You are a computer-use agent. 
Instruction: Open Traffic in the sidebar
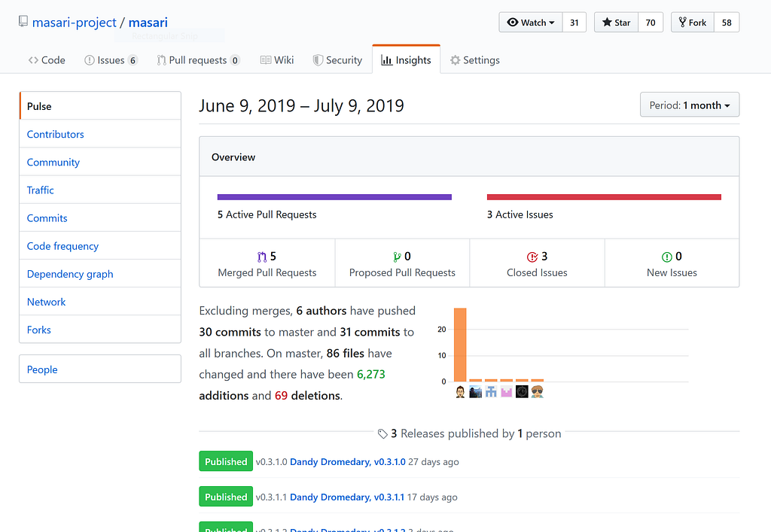point(100,190)
